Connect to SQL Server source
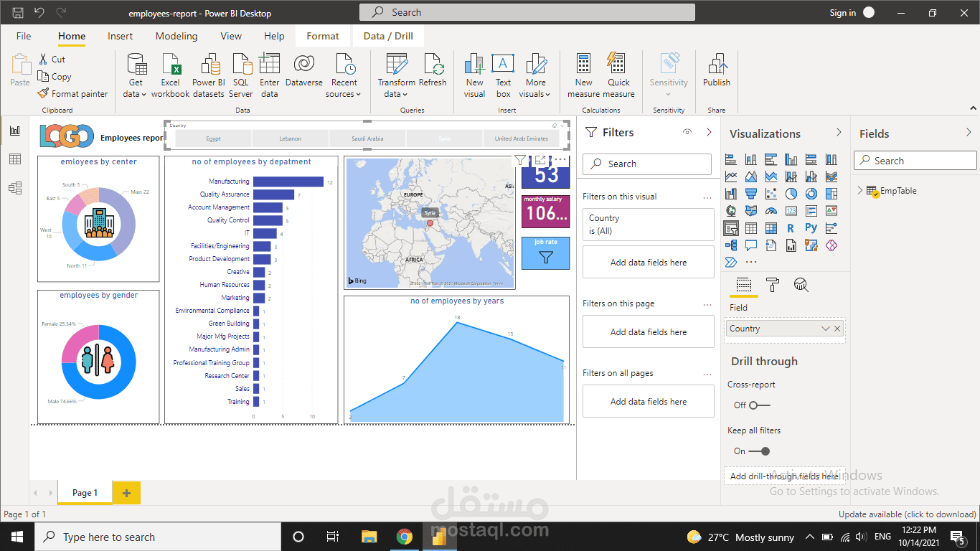 (241, 75)
